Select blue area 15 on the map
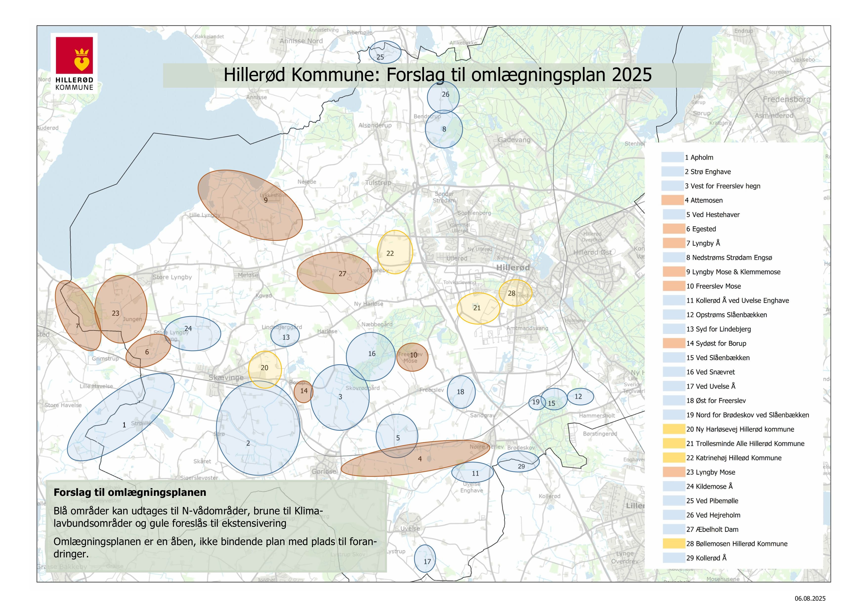The height and width of the screenshot is (614, 868). click(x=554, y=399)
